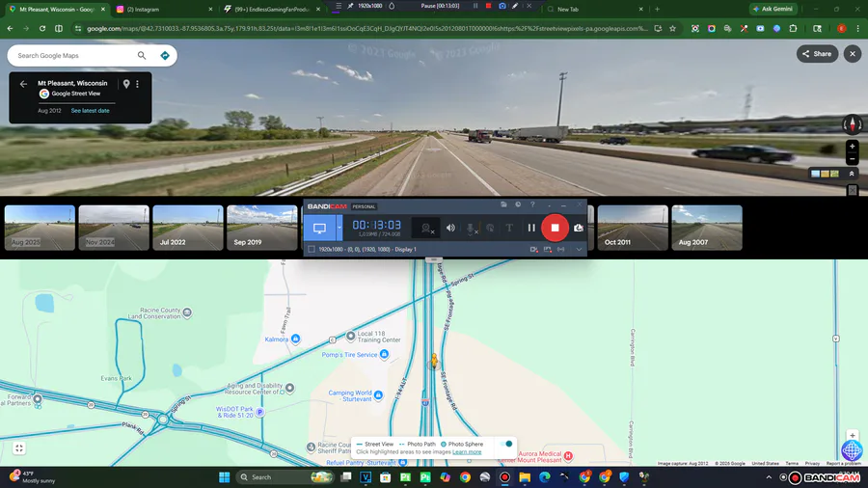Viewport: 868px width, 488px height.
Task: Click Camping World Sturtevant map pin
Action: (378, 395)
